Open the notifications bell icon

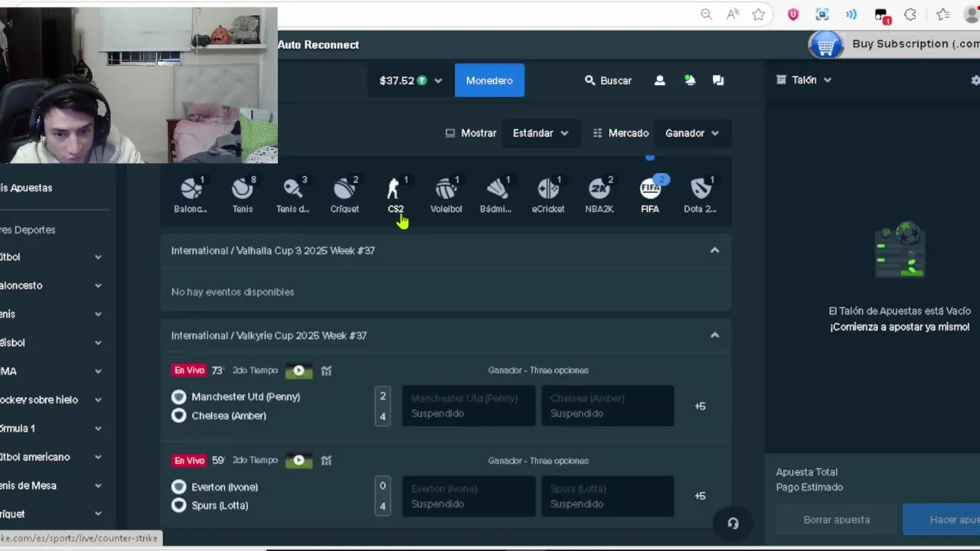[690, 80]
